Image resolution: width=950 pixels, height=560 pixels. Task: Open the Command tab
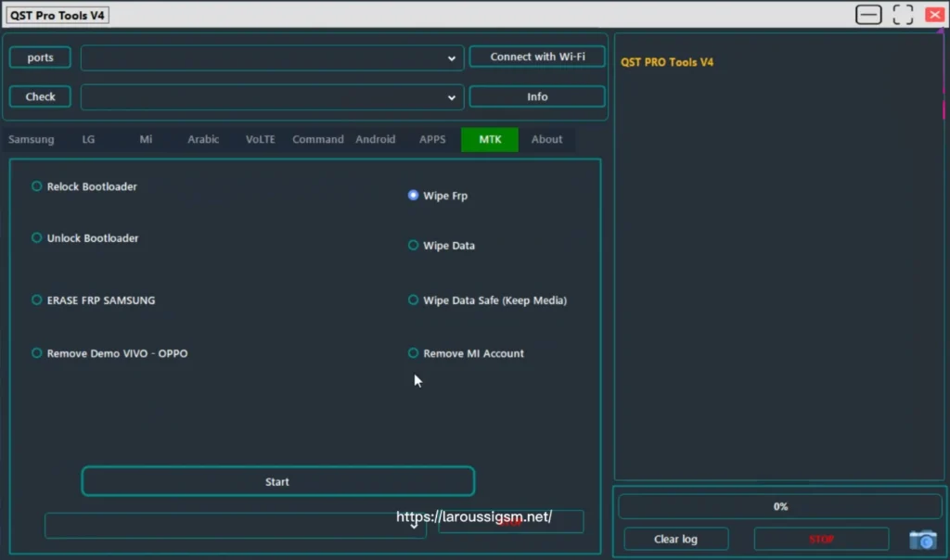(x=317, y=139)
